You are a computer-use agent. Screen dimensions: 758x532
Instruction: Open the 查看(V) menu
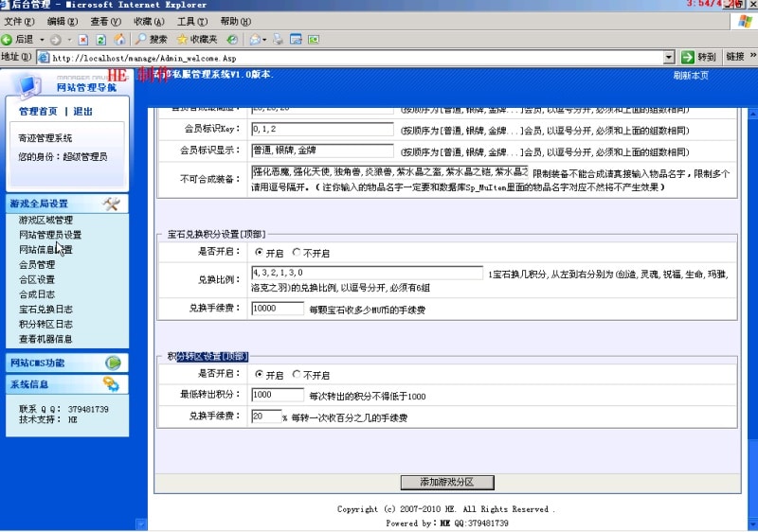[x=105, y=21]
